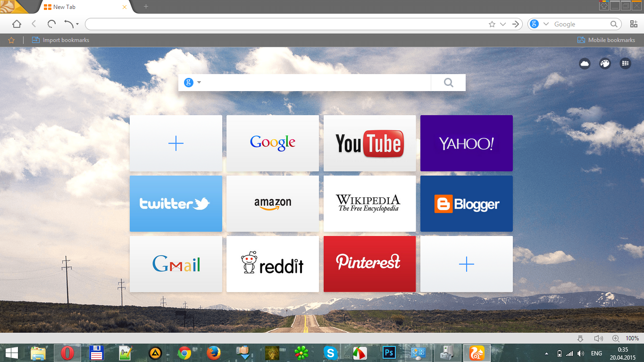Screen dimensions: 644x362
Task: Open the floppy disk taskbar app
Action: pos(96,353)
